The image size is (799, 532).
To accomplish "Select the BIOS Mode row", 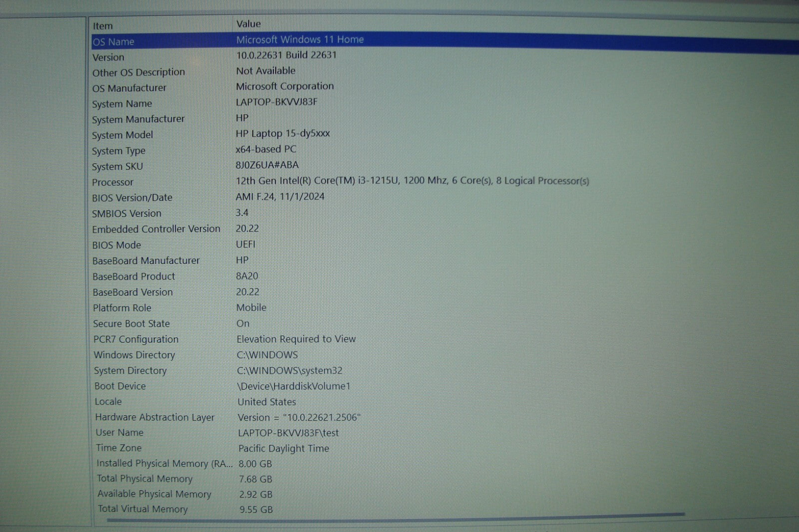I will tap(116, 245).
